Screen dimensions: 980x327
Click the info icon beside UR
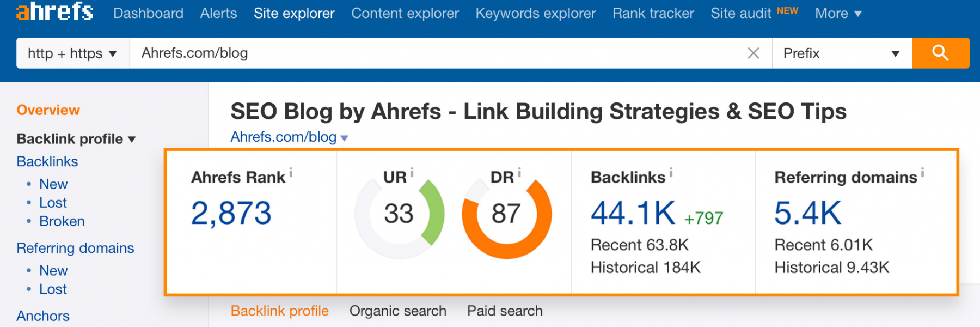(x=412, y=172)
